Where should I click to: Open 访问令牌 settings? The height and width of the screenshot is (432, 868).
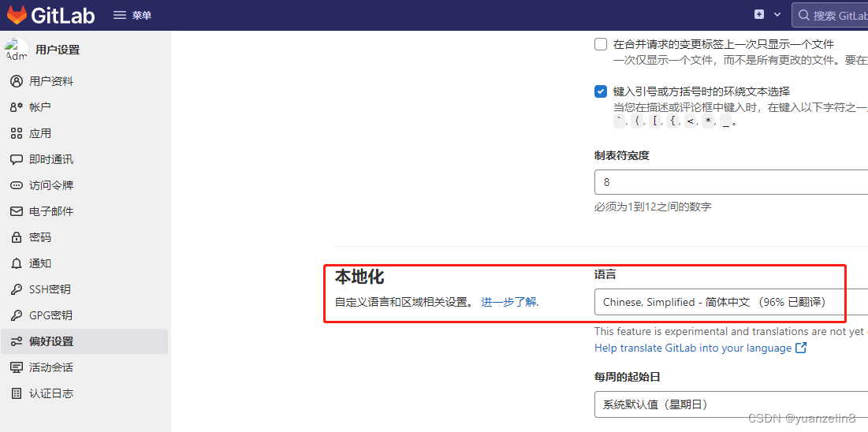(x=84, y=185)
